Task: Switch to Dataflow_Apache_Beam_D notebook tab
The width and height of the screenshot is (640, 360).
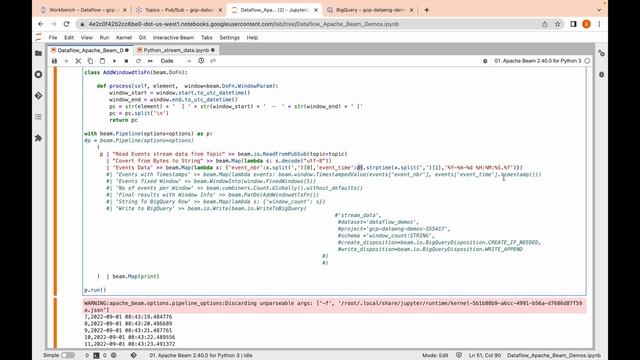Action: coord(90,50)
